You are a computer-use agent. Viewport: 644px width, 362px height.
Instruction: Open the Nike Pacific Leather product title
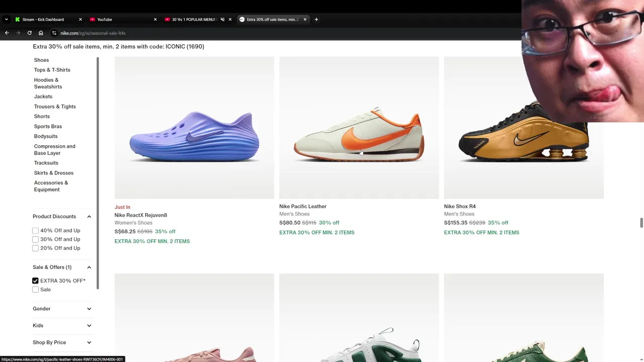(x=303, y=206)
